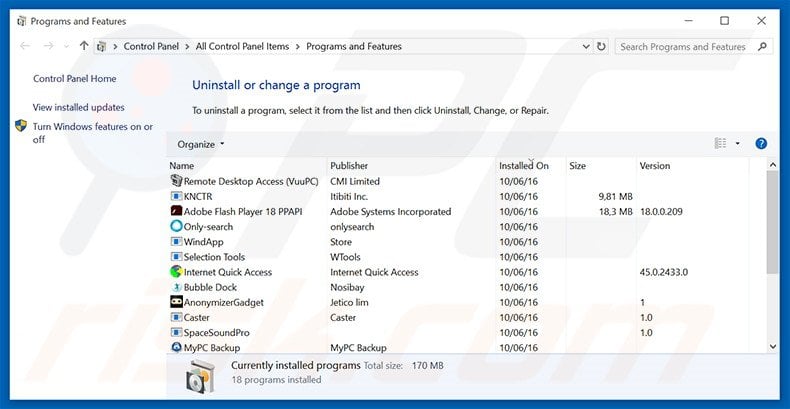Click the search magnifier icon

click(x=762, y=46)
